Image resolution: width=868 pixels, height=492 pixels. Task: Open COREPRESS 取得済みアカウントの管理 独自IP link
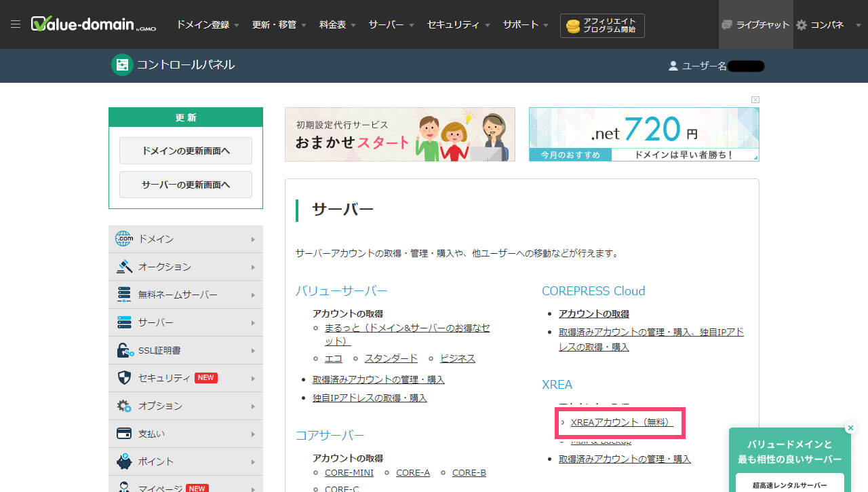coord(651,339)
